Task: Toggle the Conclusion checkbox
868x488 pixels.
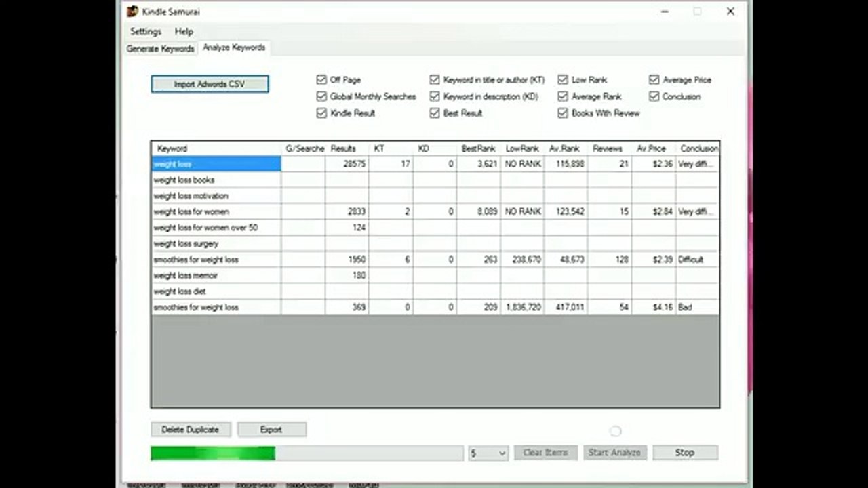Action: coord(654,97)
